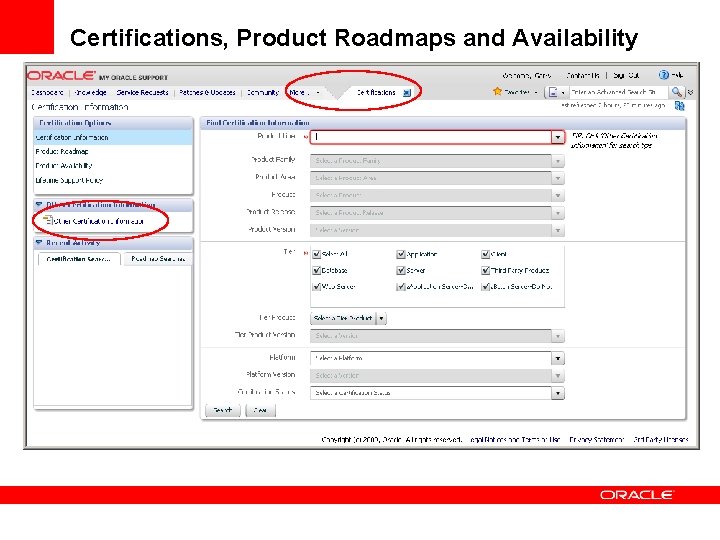720x540 pixels.
Task: Open the Privacy Statement link
Action: (x=596, y=439)
